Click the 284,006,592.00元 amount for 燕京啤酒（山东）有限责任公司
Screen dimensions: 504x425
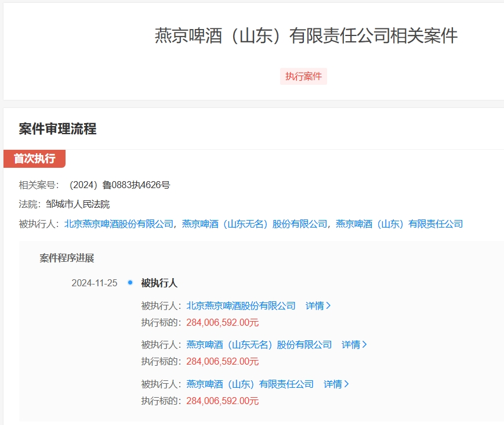click(x=223, y=401)
